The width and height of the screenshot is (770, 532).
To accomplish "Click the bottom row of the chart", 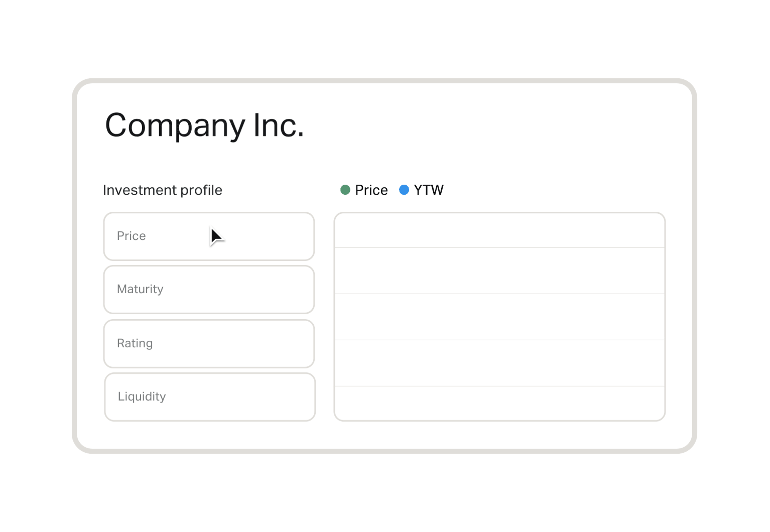I will coord(500,404).
